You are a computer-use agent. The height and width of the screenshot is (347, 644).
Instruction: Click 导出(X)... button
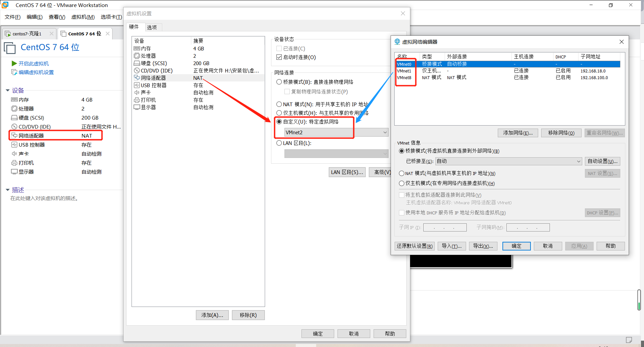(483, 246)
